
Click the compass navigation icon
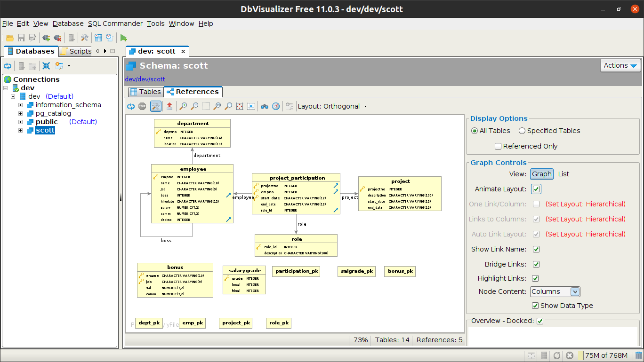(x=276, y=106)
